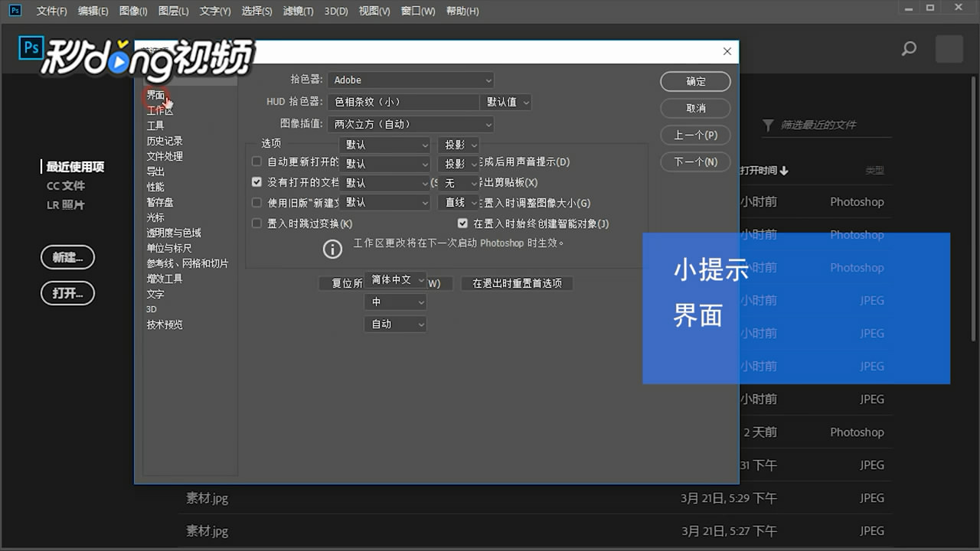Select 光标 in preferences list
Image resolution: width=980 pixels, height=551 pixels.
pyautogui.click(x=155, y=217)
